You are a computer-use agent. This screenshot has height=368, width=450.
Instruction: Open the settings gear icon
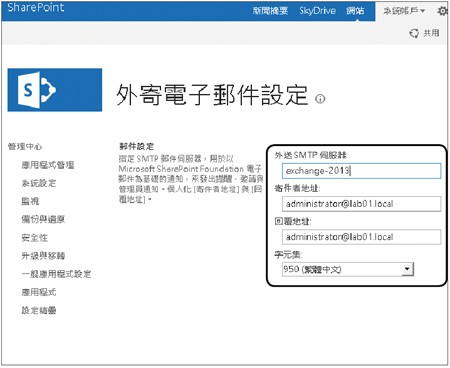click(442, 11)
